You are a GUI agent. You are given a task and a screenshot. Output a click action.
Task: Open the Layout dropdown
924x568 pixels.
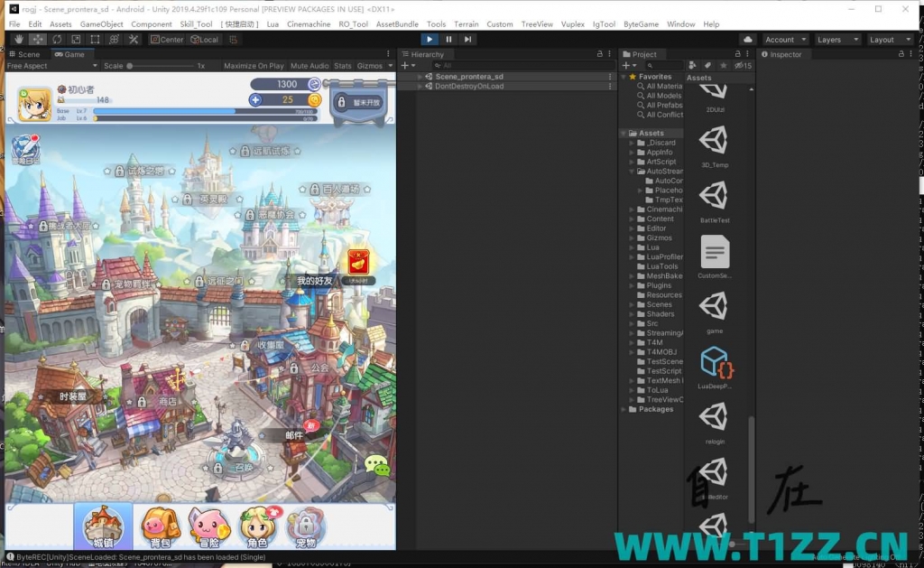tap(891, 40)
